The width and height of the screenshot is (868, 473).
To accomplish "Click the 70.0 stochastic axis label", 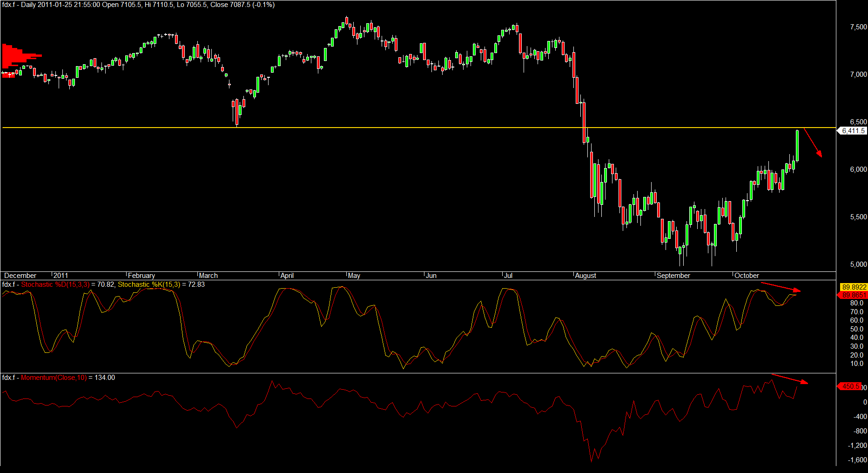I will point(857,312).
